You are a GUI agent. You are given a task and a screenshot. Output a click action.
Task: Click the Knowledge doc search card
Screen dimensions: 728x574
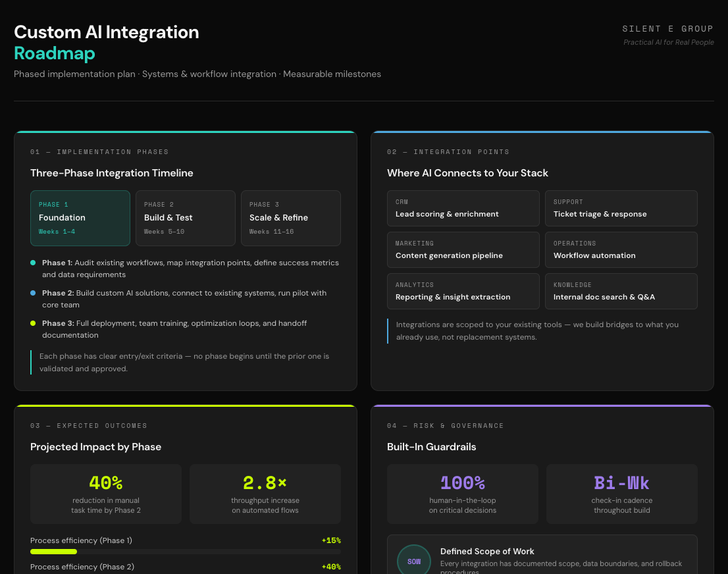[x=621, y=291]
